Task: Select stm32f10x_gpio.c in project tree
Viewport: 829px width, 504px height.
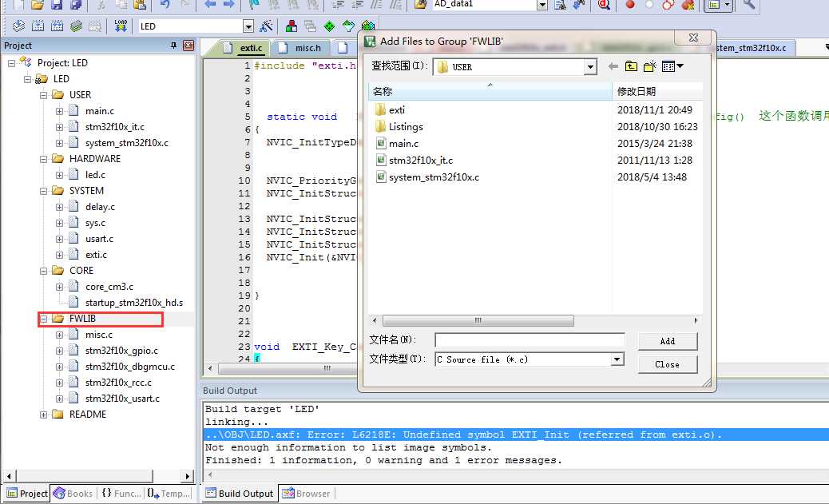Action: 121,351
